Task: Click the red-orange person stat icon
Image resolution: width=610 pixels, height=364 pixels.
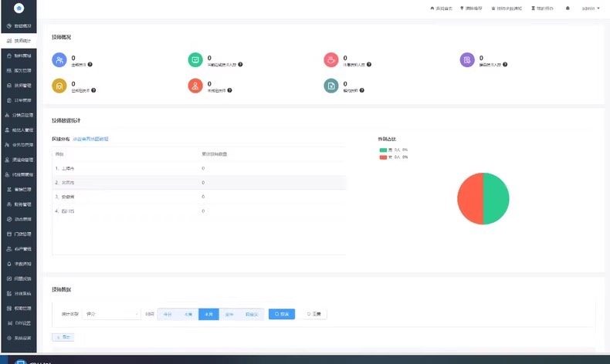Action: 195,86
